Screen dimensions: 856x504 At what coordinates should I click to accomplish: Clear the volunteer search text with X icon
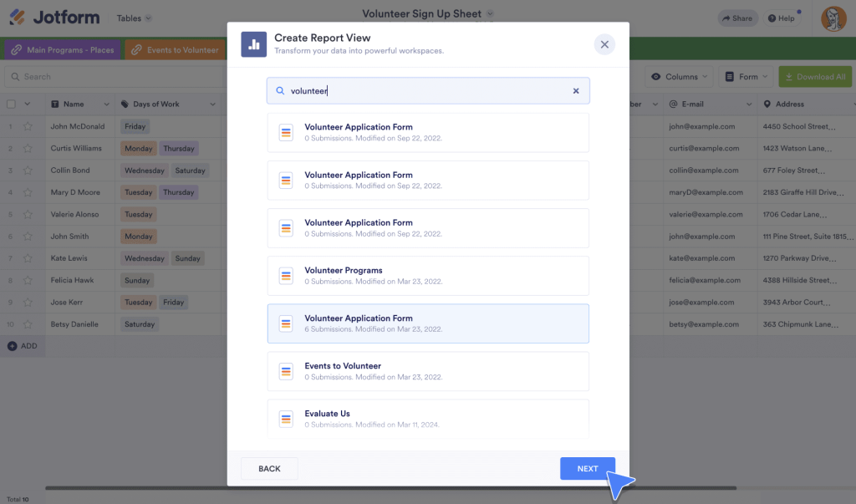[575, 91]
